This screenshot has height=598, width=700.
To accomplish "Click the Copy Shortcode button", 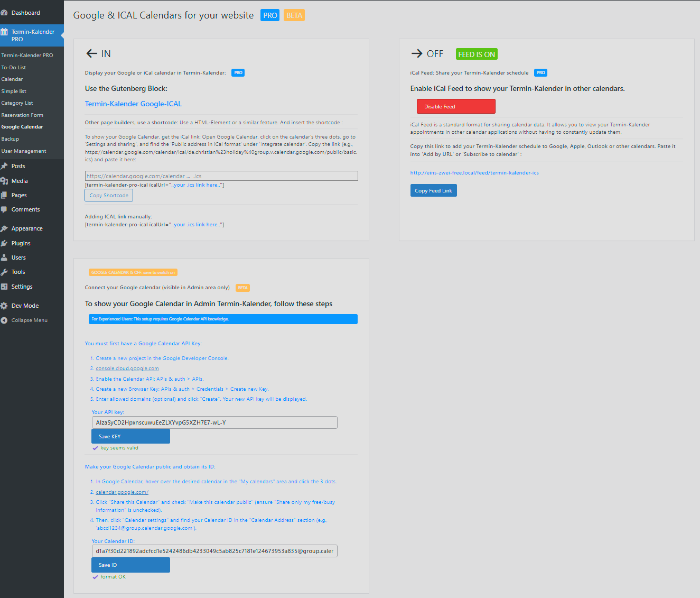I will (109, 195).
